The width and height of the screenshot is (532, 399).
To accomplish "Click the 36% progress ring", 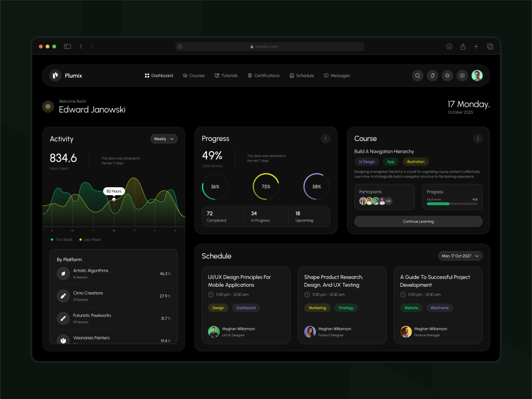I will [215, 187].
